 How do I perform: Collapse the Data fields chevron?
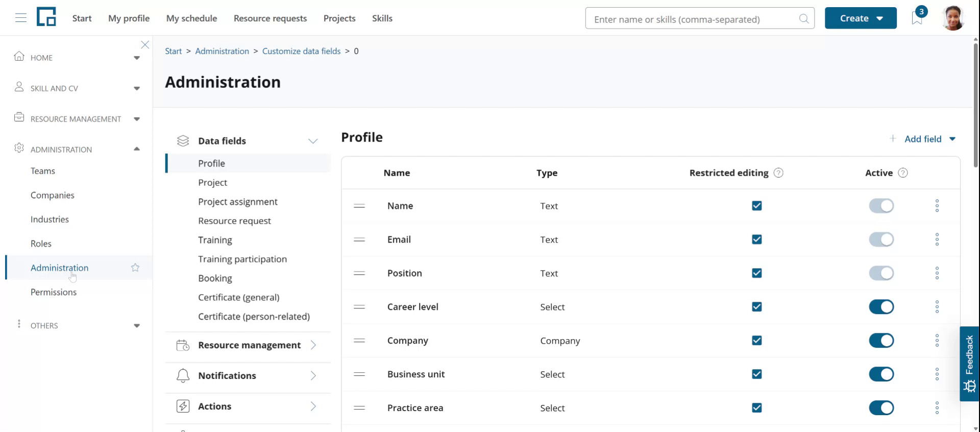[313, 141]
